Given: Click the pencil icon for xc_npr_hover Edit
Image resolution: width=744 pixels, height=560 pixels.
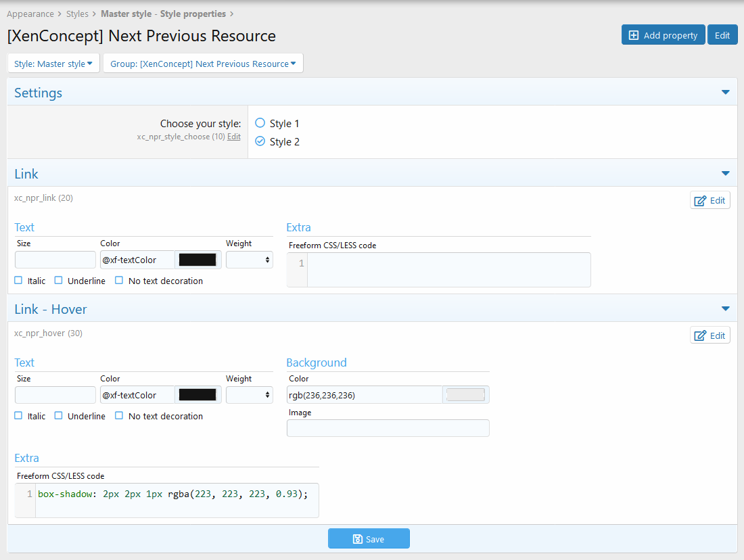Looking at the screenshot, I should click(x=700, y=336).
